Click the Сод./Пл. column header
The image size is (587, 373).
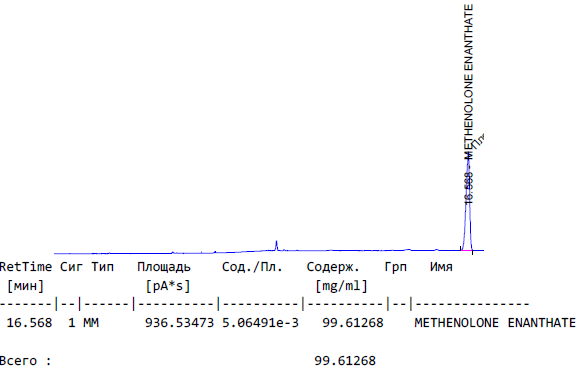252,267
